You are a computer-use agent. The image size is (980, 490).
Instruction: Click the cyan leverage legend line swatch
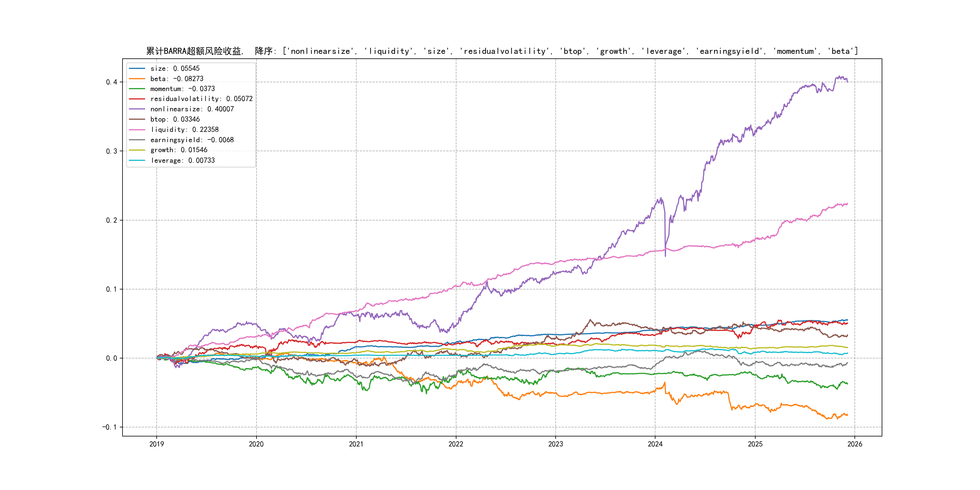tap(137, 161)
